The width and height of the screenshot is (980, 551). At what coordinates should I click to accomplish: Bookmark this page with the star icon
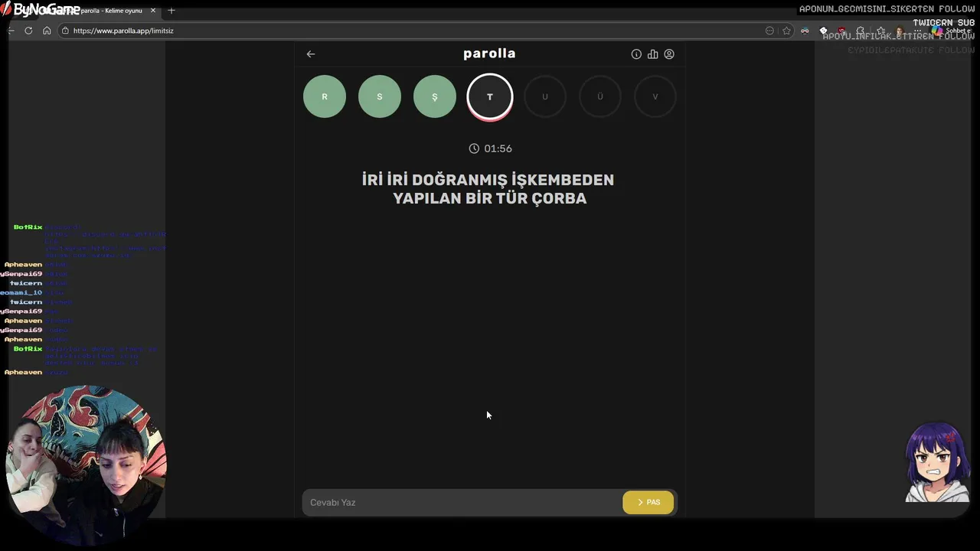(x=786, y=31)
